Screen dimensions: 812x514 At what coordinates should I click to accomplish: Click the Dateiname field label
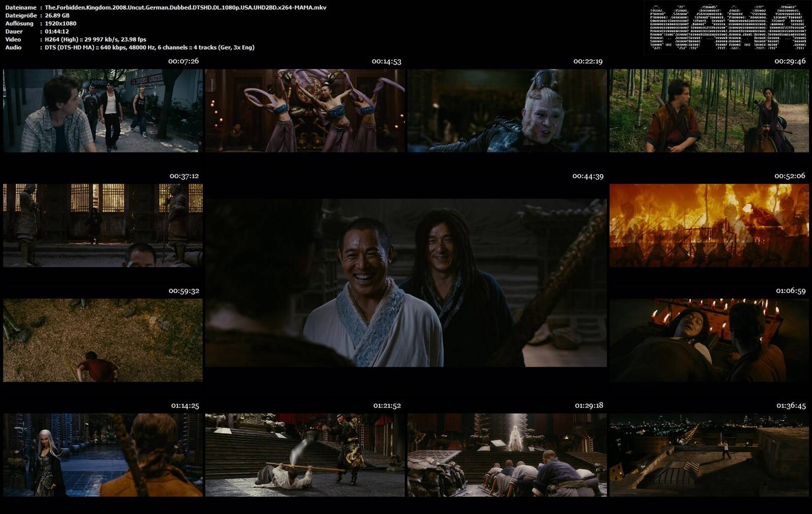(x=20, y=8)
